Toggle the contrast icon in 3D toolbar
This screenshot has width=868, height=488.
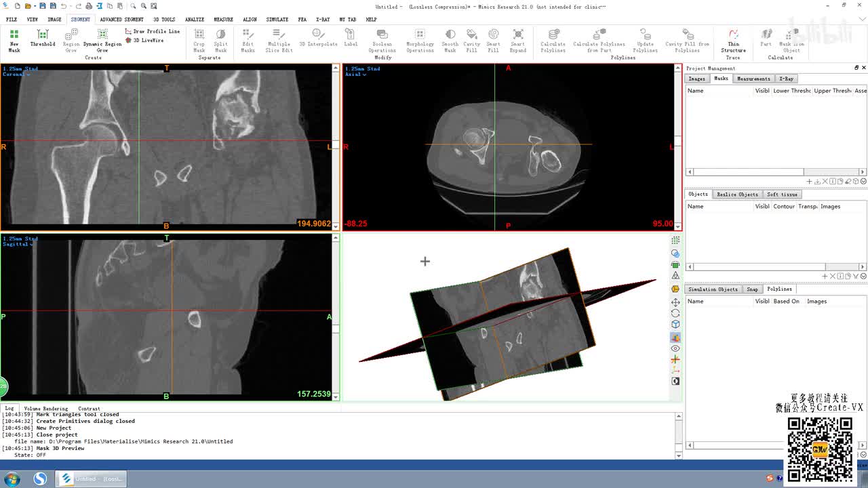click(675, 381)
